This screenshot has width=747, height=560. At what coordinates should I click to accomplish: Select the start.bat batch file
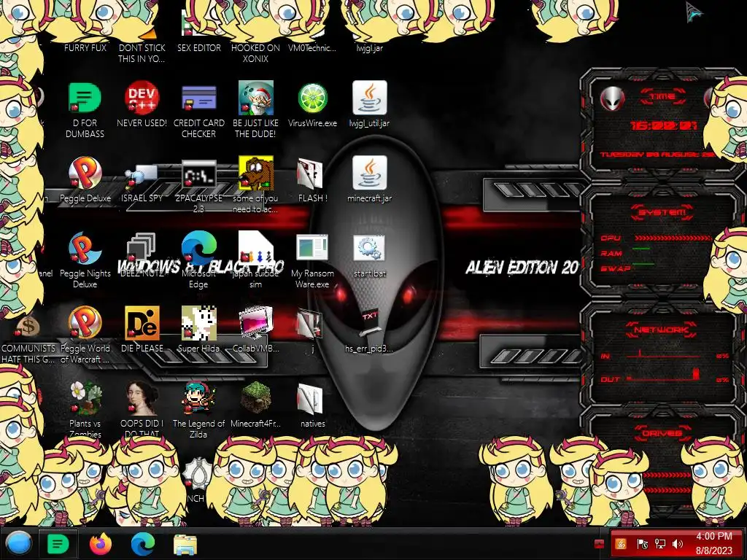370,248
